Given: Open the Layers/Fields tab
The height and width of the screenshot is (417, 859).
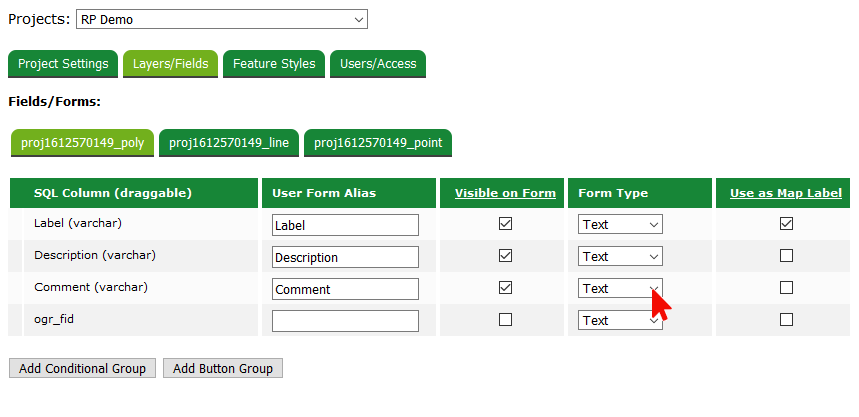Looking at the screenshot, I should click(x=171, y=64).
